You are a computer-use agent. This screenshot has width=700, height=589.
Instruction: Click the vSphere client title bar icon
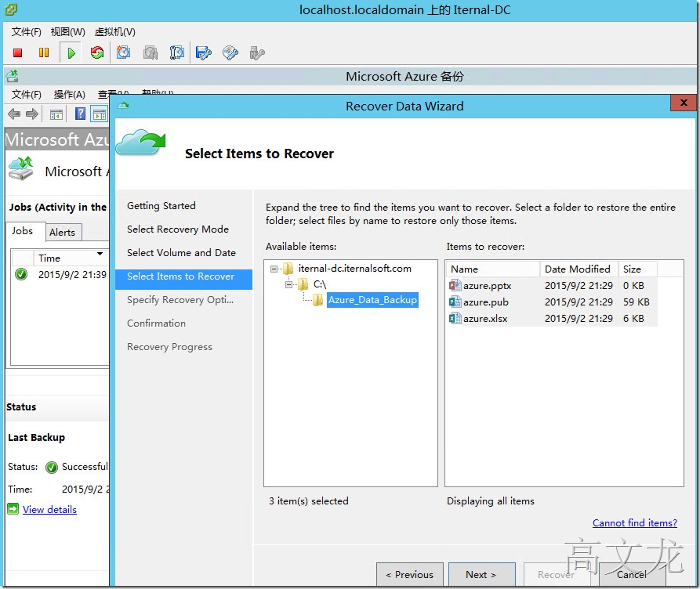(x=10, y=9)
